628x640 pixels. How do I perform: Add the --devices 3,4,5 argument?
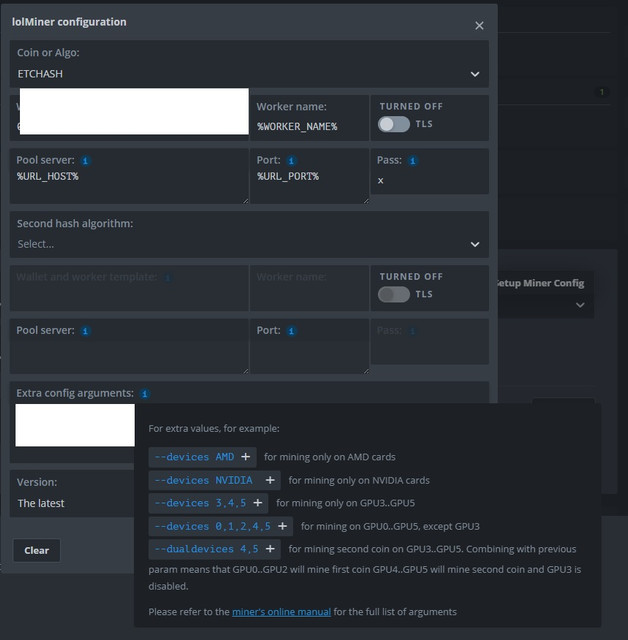click(258, 503)
